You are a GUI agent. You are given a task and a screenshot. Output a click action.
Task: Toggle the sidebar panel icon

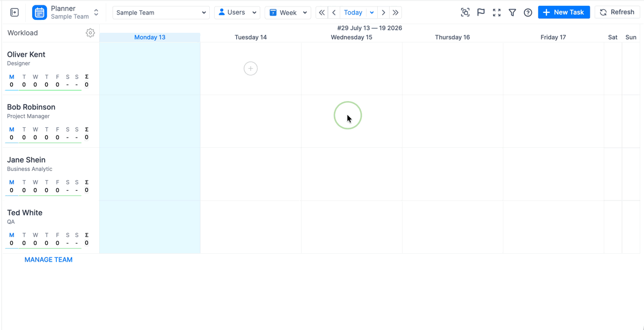pyautogui.click(x=14, y=12)
